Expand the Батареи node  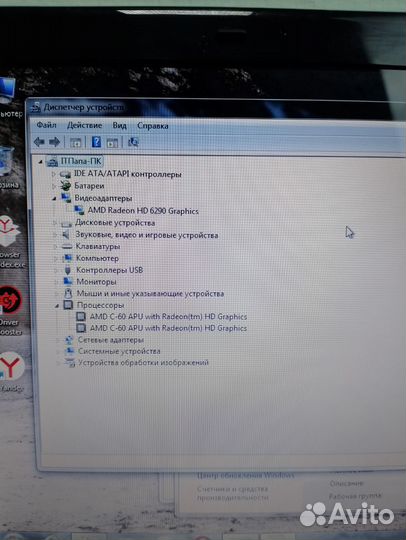point(54,186)
